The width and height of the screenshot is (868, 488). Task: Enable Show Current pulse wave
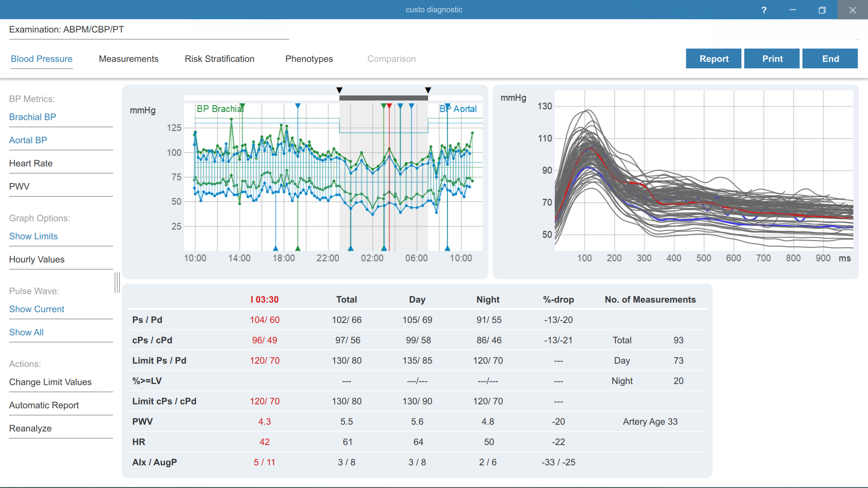click(37, 309)
